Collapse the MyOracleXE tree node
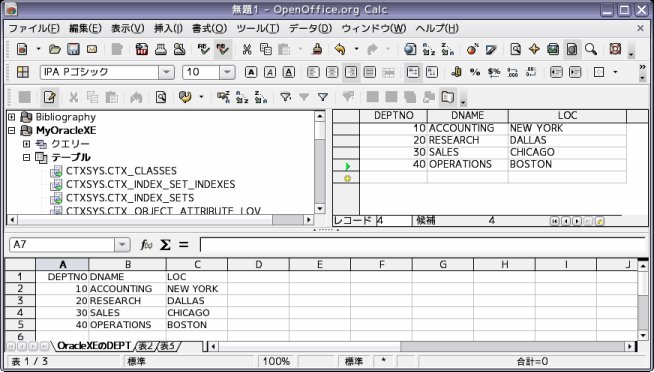The image size is (654, 372). tap(12, 131)
